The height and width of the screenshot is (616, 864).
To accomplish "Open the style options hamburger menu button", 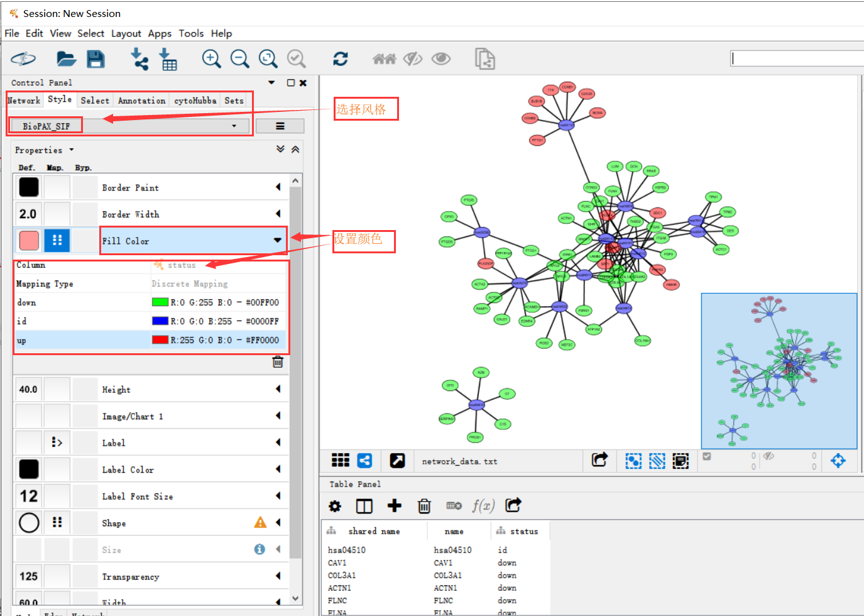I will tap(280, 126).
